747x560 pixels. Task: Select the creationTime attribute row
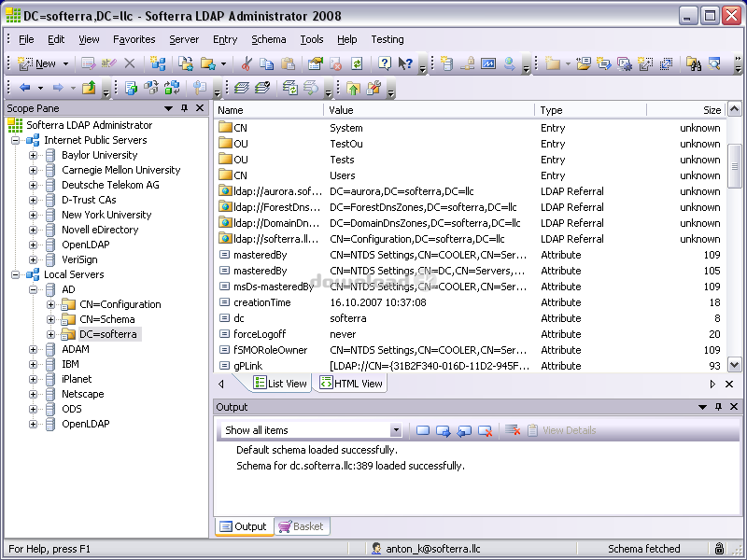(471, 302)
